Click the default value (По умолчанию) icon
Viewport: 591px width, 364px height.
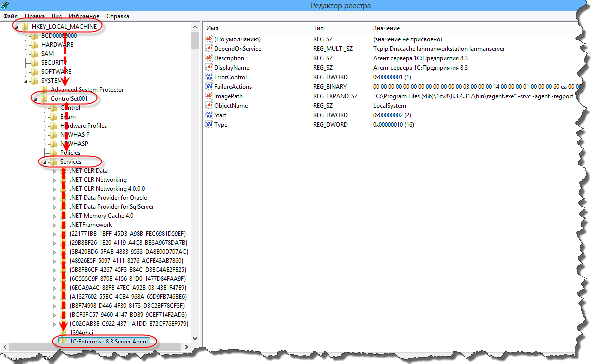(209, 39)
